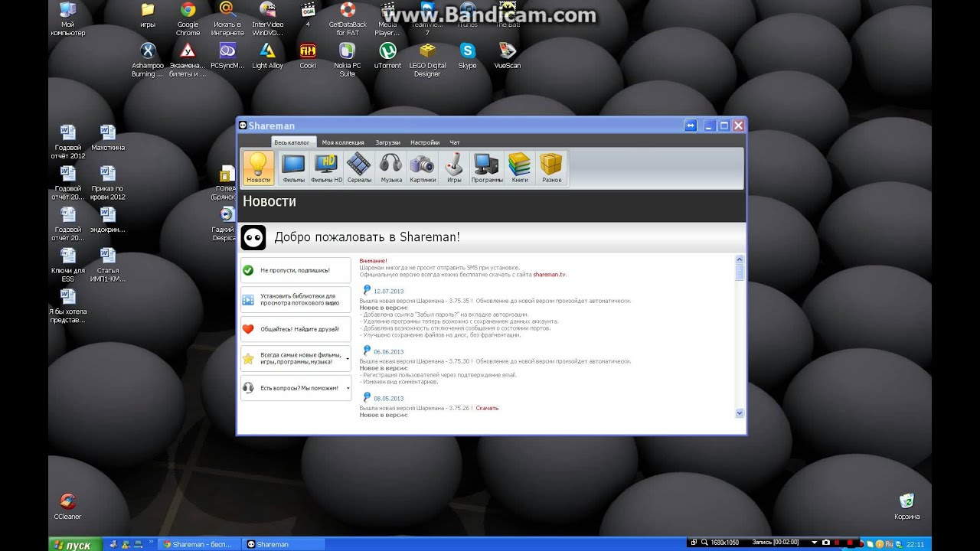Click the red Скачать link
The height and width of the screenshot is (551, 980).
[487, 408]
